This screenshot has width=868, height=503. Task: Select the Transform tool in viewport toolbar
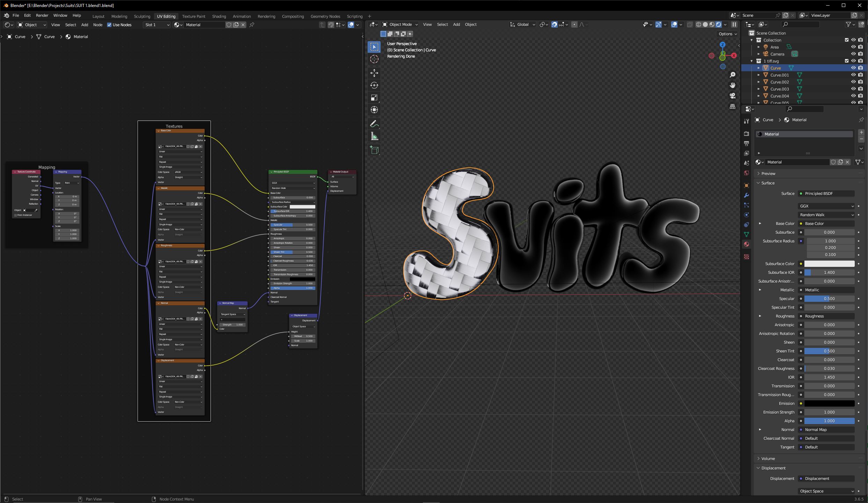click(374, 110)
